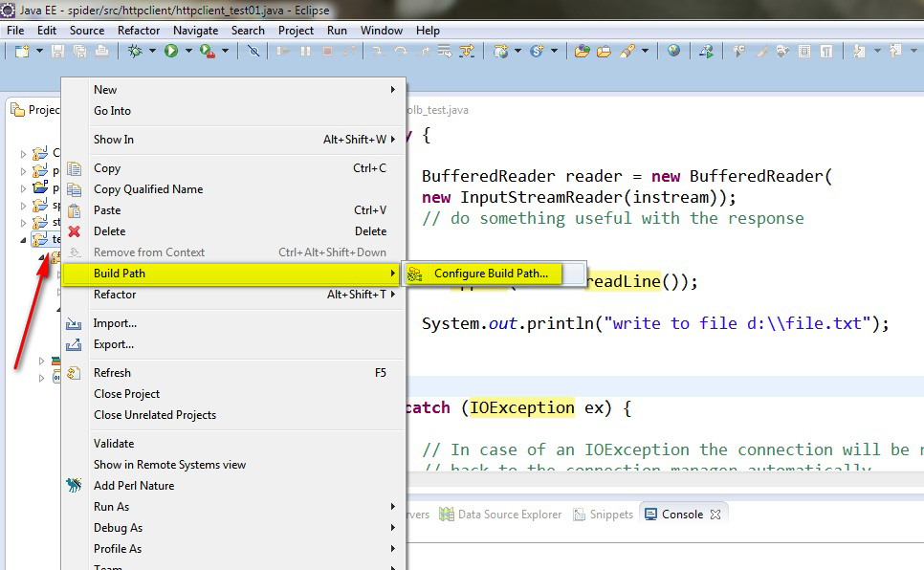Click the New wizard toolbar icon
Screen dimensions: 924x570
pos(22,52)
